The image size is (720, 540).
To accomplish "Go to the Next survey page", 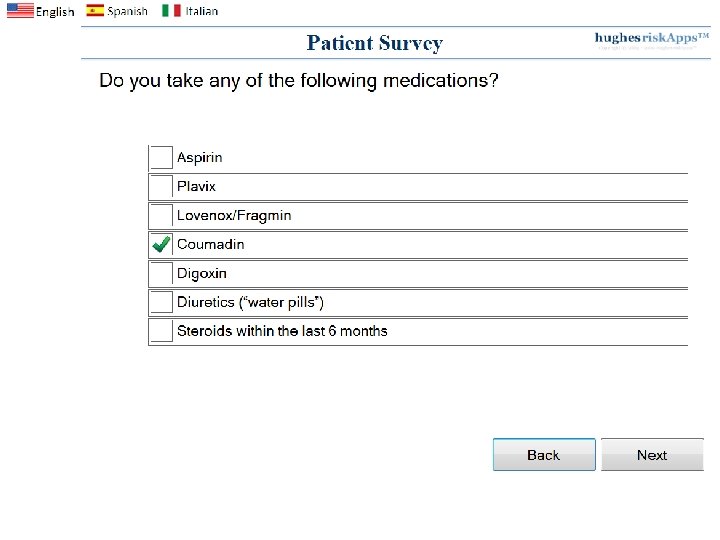I will [652, 455].
